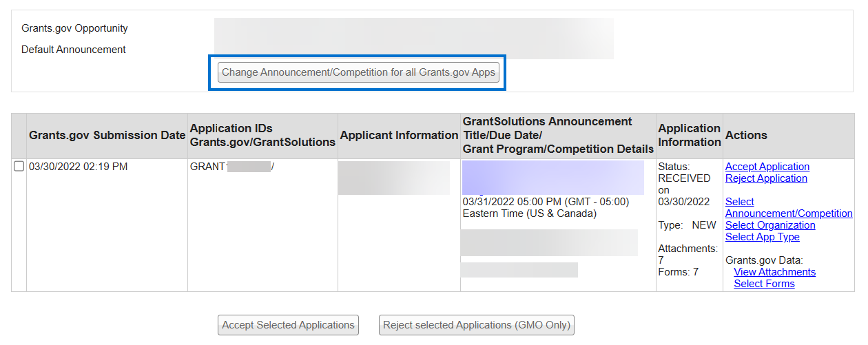Click the Actions column header

coord(746,136)
